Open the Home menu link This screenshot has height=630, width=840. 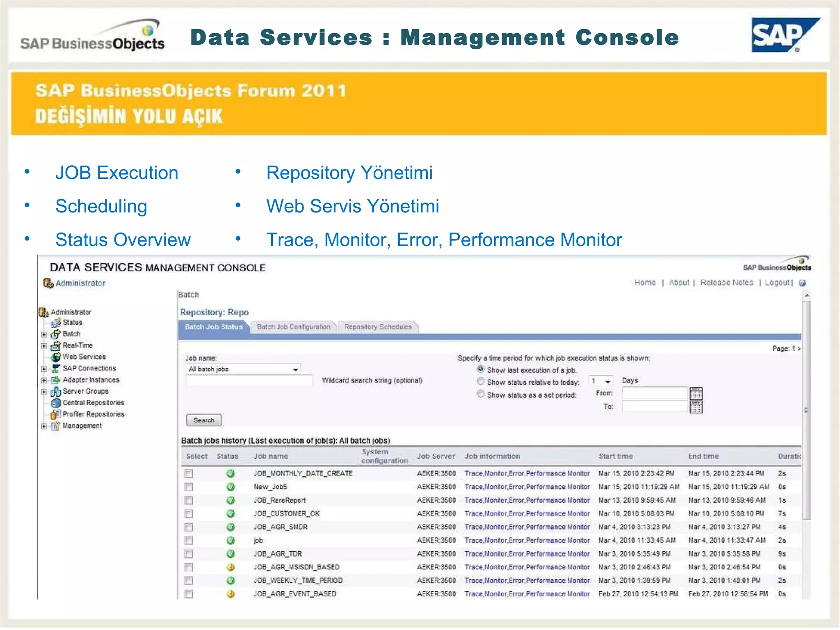[645, 283]
